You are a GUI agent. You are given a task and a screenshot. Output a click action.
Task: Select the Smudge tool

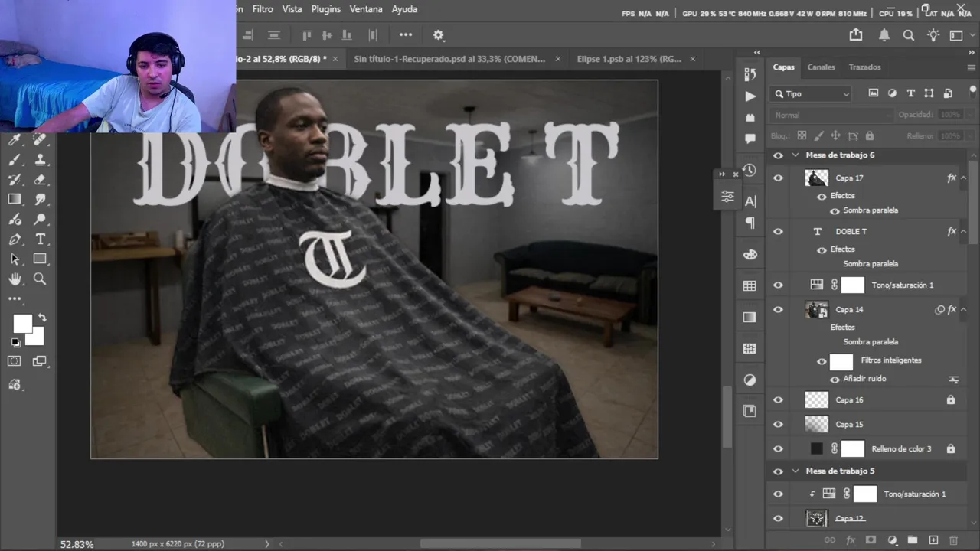[40, 200]
